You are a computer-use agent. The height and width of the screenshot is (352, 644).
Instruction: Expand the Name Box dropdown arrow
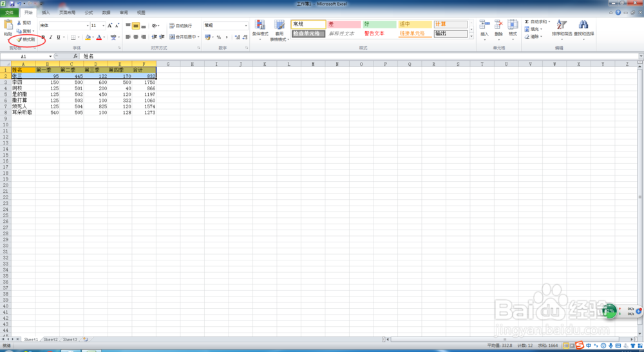(50, 56)
